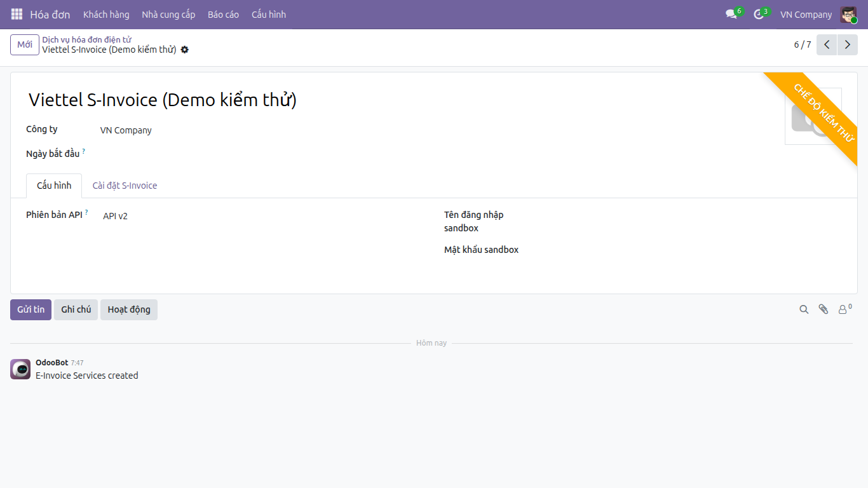
Task: Show help tooltip for Ngày bắt đầu
Action: (x=83, y=151)
